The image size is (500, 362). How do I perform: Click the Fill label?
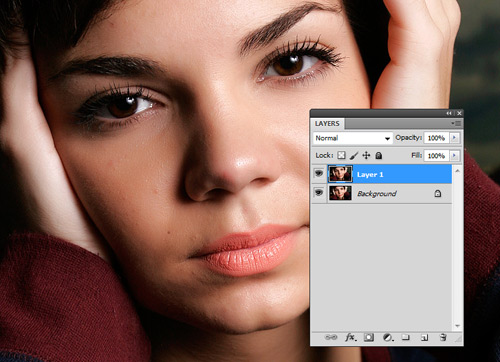[x=417, y=155]
